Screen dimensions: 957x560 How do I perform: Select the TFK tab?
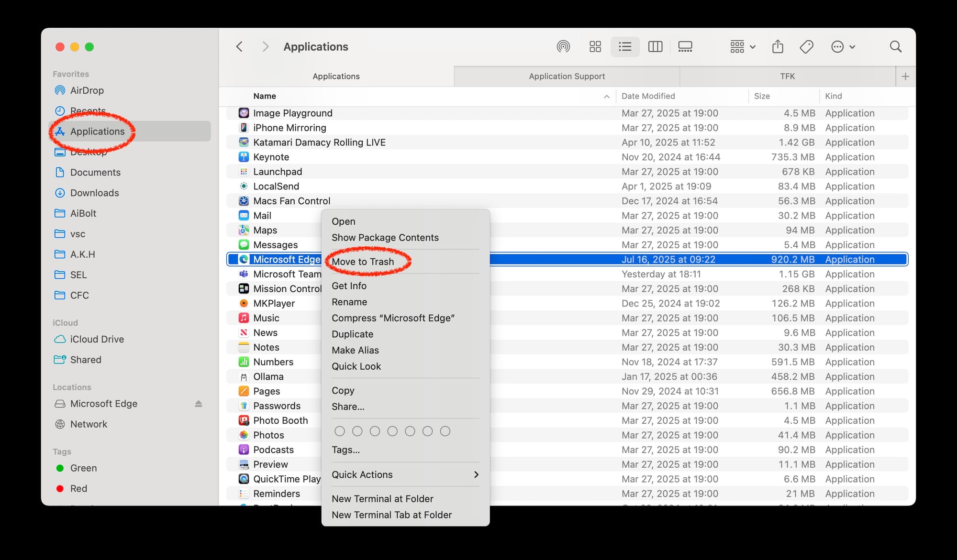tap(788, 77)
